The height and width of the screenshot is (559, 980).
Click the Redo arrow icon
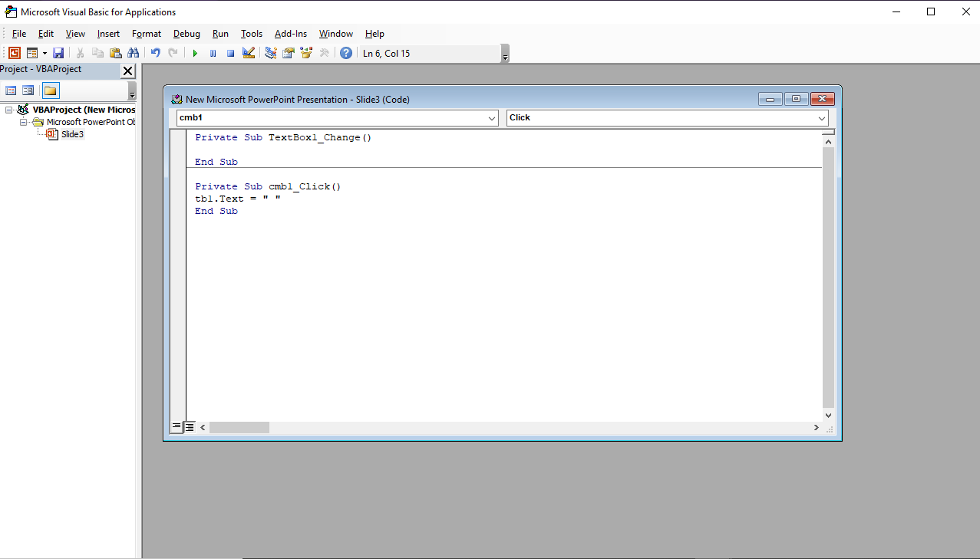pyautogui.click(x=173, y=53)
